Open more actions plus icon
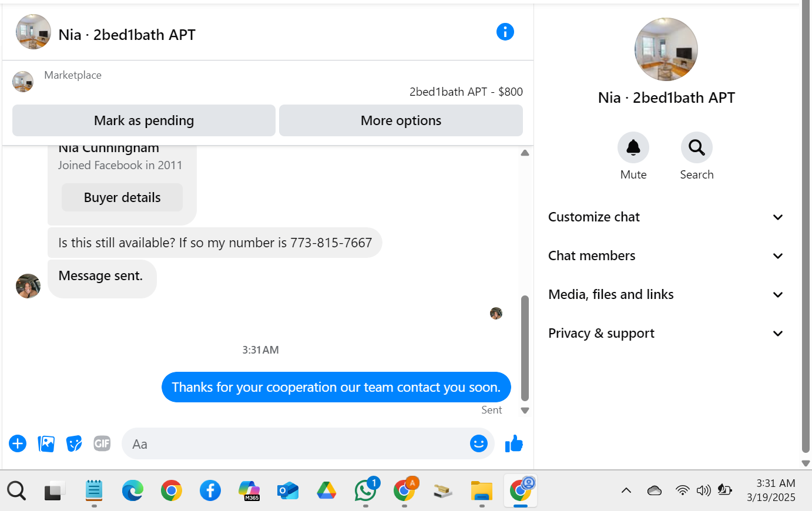 click(18, 443)
